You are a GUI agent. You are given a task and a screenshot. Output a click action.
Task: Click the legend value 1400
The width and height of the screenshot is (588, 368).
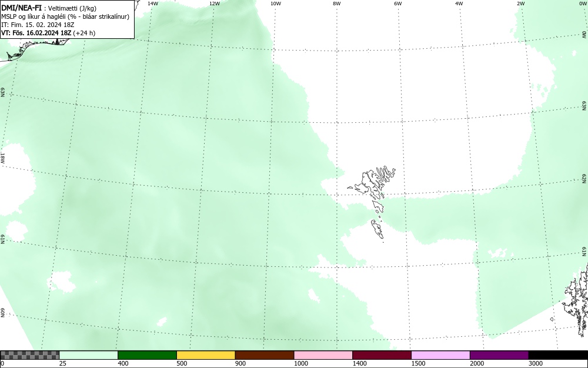[360, 363]
